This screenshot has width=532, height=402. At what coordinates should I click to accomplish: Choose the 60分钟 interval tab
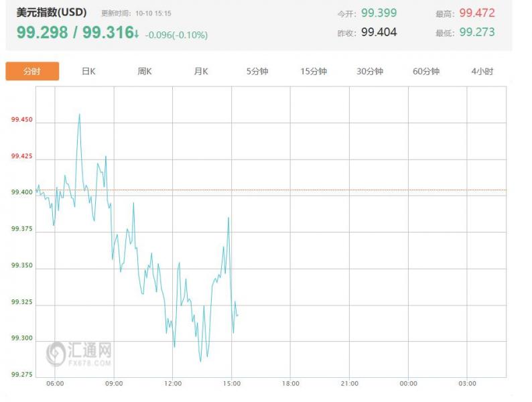click(x=426, y=72)
